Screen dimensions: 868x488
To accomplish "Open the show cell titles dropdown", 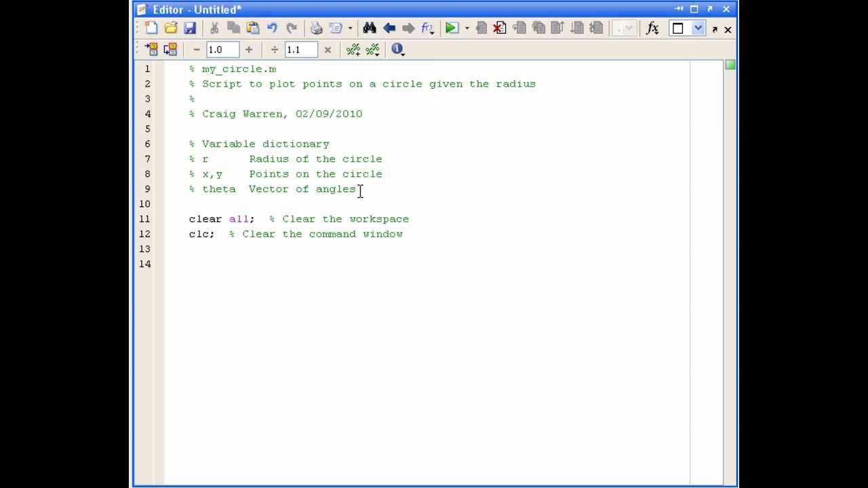I will pos(373,49).
